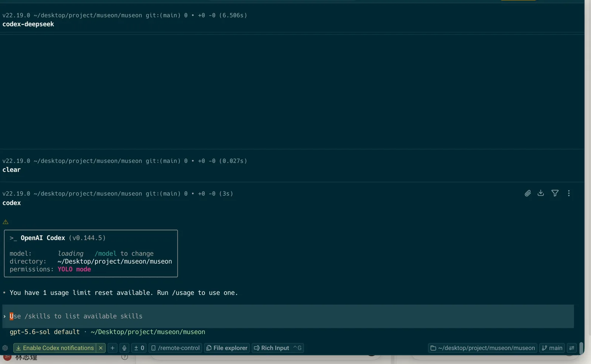591x364 pixels.
Task: Click the /model text in Codex box
Action: 106,254
